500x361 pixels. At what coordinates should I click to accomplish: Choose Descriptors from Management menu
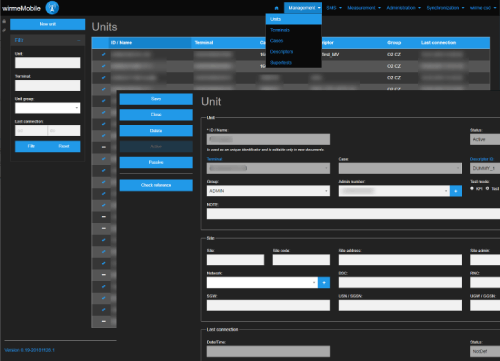(282, 52)
